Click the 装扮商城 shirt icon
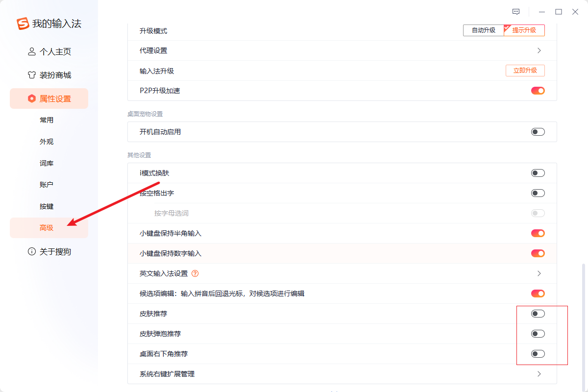 click(32, 75)
